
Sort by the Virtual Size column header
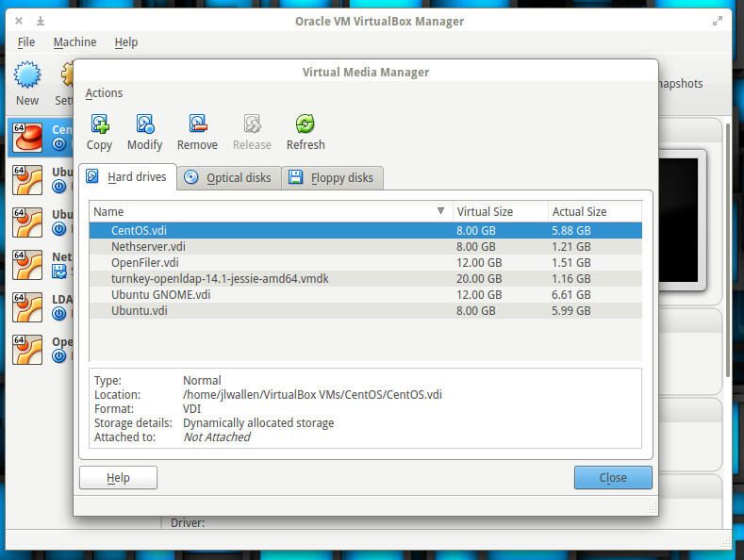click(x=500, y=212)
